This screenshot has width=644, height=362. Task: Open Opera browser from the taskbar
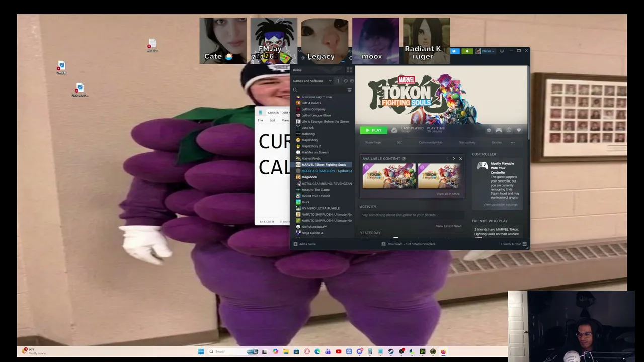pos(307,352)
